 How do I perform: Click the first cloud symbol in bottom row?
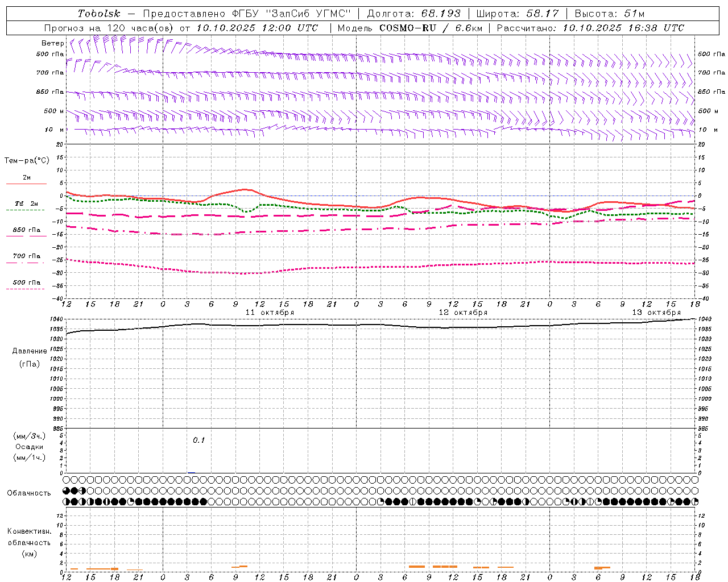66,502
